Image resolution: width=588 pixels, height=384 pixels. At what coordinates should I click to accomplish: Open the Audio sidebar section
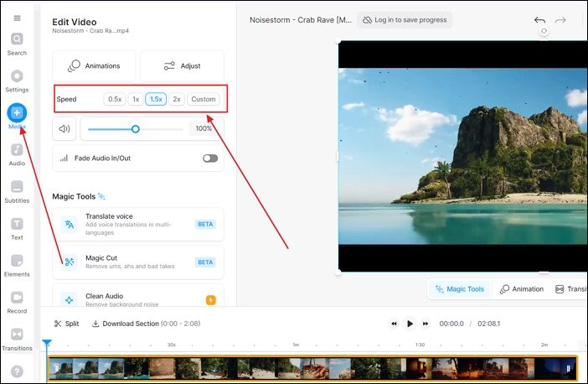click(x=17, y=150)
